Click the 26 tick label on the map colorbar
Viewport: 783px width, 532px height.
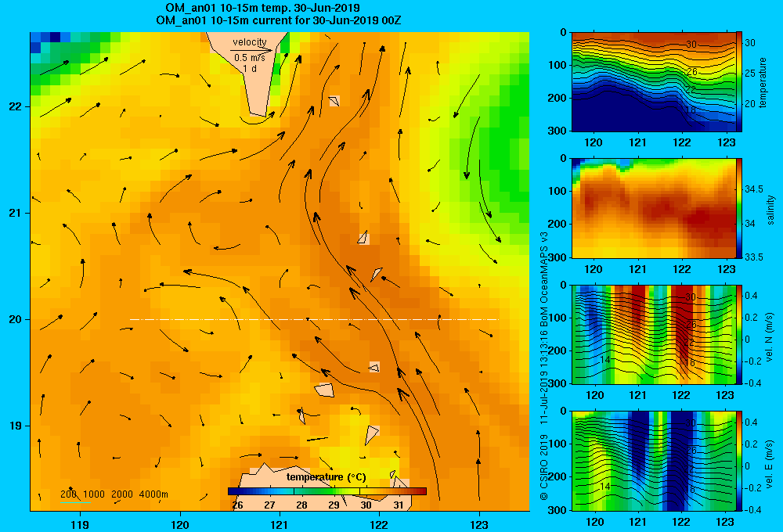tap(238, 505)
